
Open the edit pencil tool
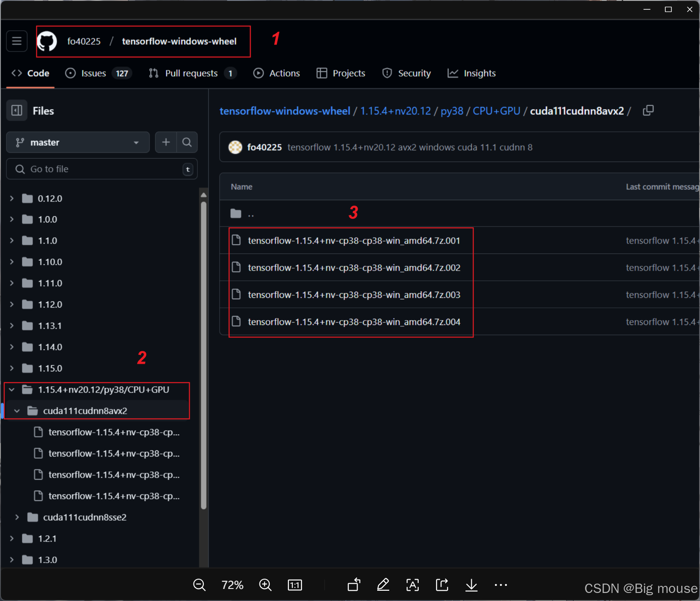click(x=383, y=585)
